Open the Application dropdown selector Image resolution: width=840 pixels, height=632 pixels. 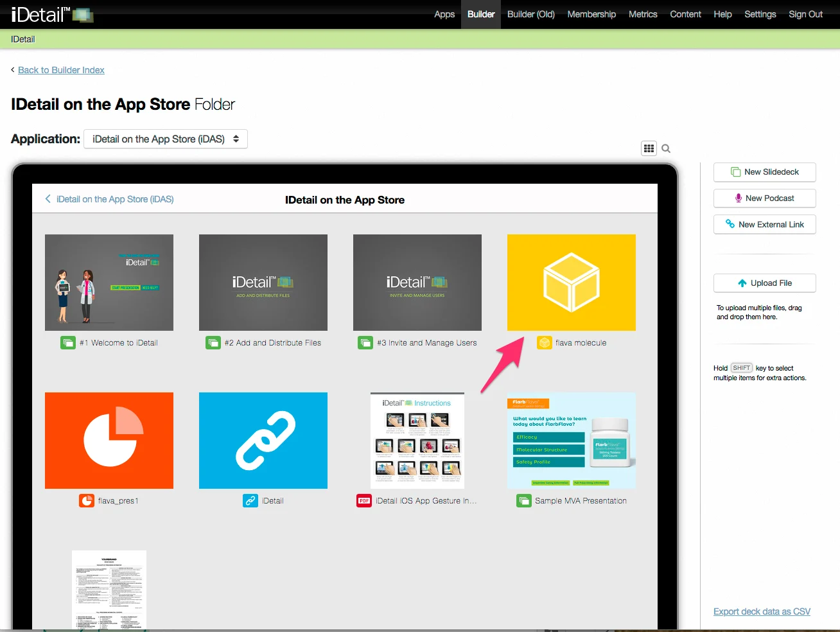click(166, 139)
